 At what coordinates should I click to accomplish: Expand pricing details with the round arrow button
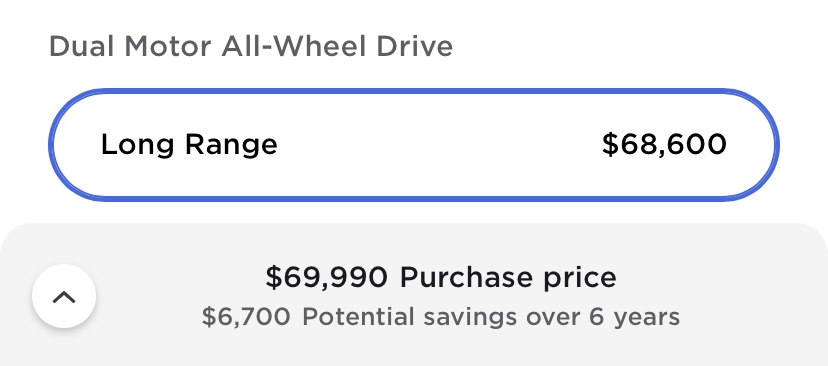pos(64,296)
